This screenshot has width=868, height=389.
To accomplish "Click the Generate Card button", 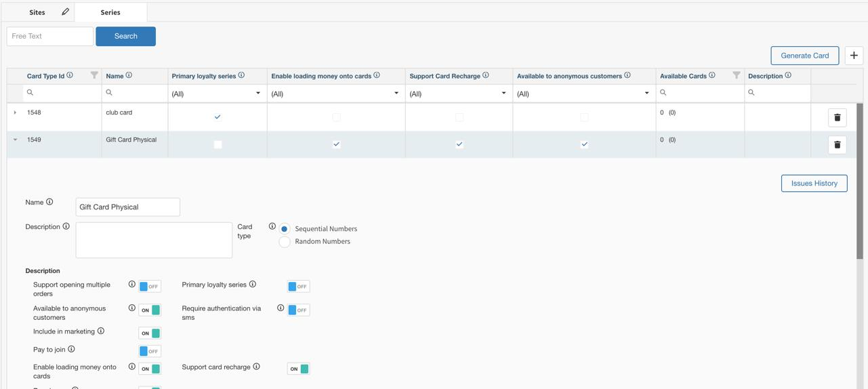I will tap(804, 56).
